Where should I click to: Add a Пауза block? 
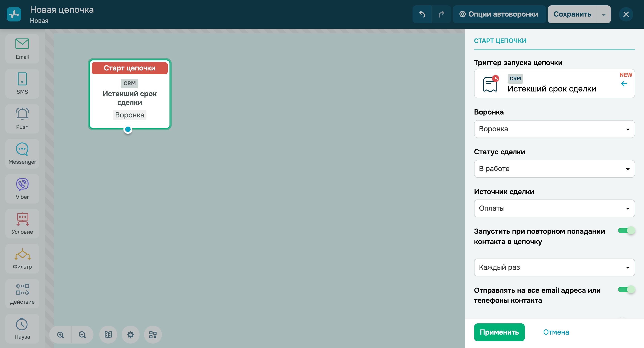[22, 328]
